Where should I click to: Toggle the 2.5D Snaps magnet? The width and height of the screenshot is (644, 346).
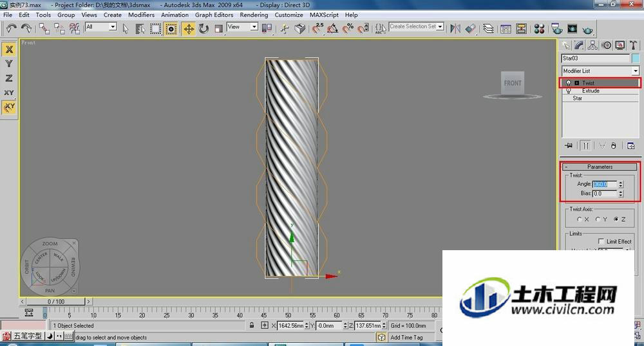pyautogui.click(x=317, y=28)
